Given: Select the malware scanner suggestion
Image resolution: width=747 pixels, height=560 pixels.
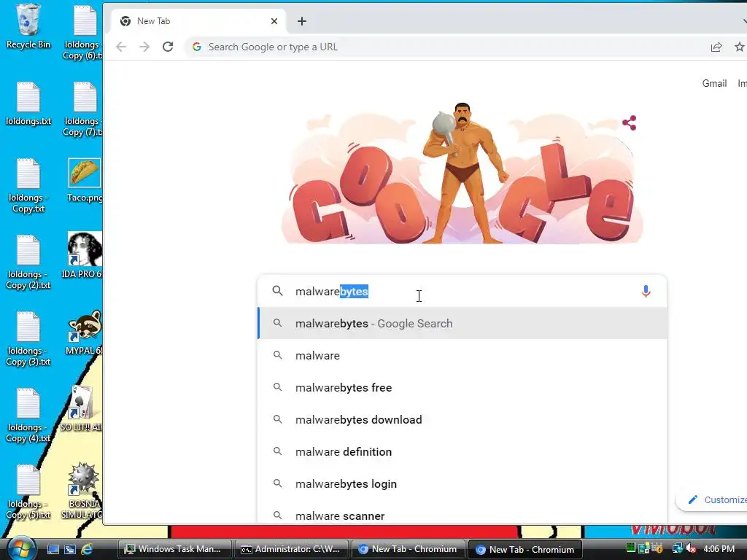Looking at the screenshot, I should [462, 516].
